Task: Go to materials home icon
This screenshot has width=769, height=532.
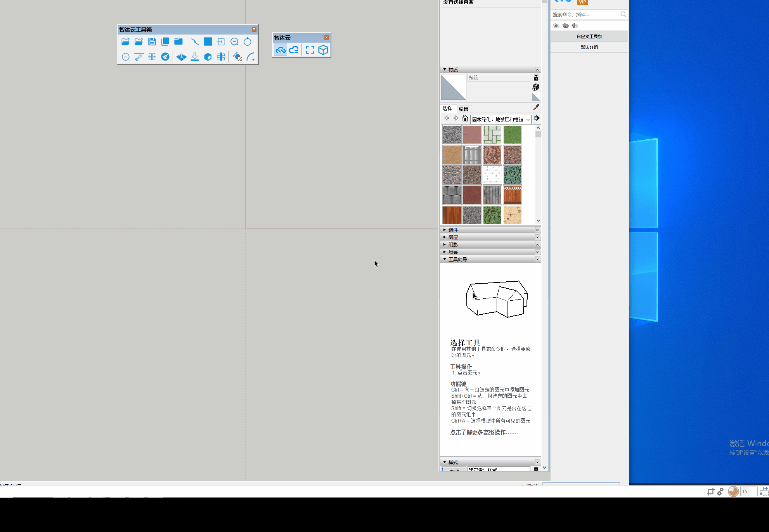Action: click(x=465, y=118)
